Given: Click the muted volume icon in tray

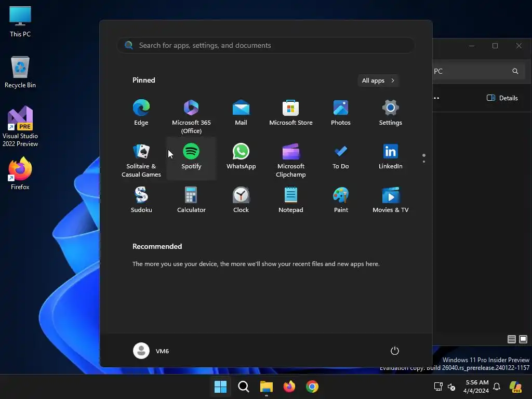Looking at the screenshot, I should coord(451,387).
